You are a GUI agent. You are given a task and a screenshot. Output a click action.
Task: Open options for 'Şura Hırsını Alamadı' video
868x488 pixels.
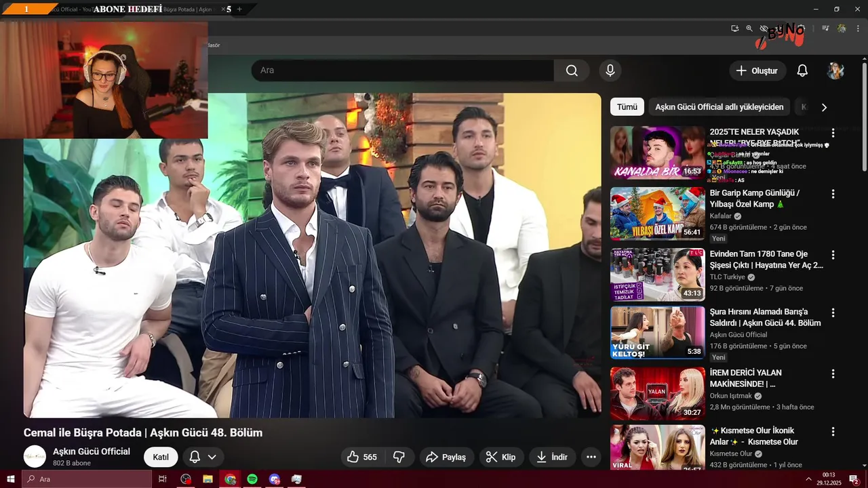click(x=833, y=313)
